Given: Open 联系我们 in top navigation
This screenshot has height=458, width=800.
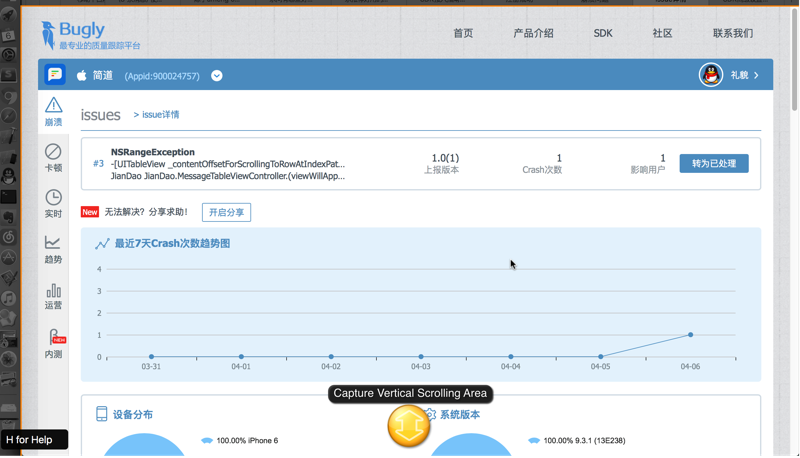Looking at the screenshot, I should click(x=733, y=33).
